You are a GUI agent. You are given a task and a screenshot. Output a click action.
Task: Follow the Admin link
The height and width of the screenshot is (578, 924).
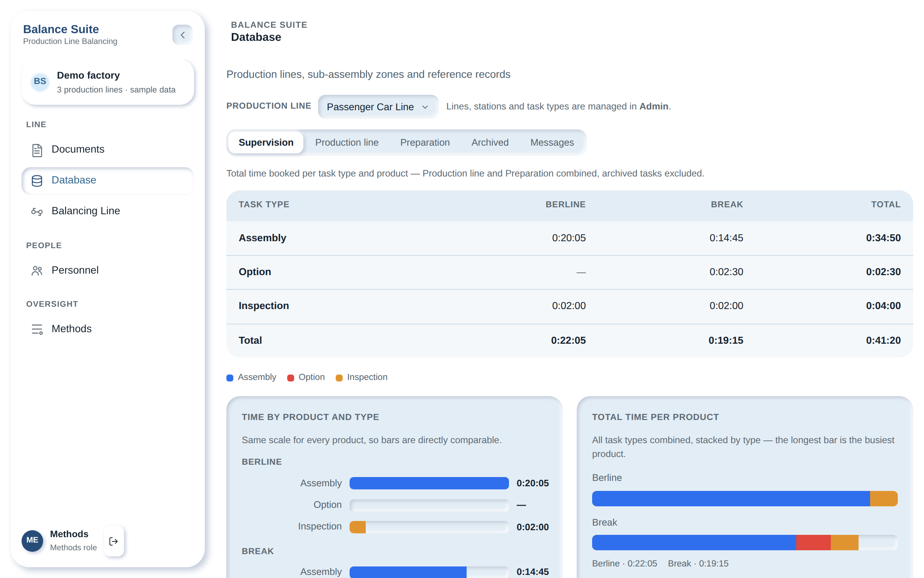tap(654, 106)
